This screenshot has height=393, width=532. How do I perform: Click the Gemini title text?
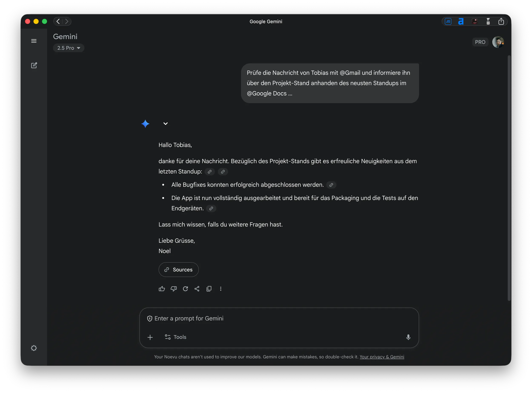pos(65,37)
